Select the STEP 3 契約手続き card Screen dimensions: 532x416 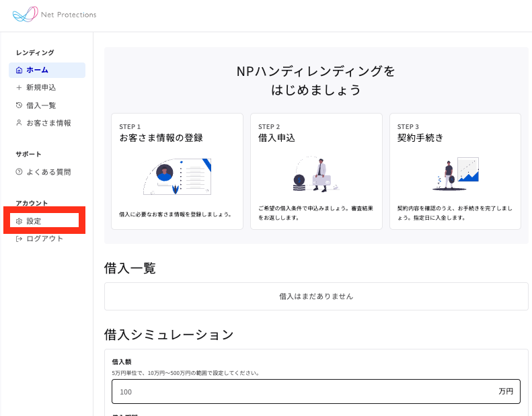click(x=455, y=171)
